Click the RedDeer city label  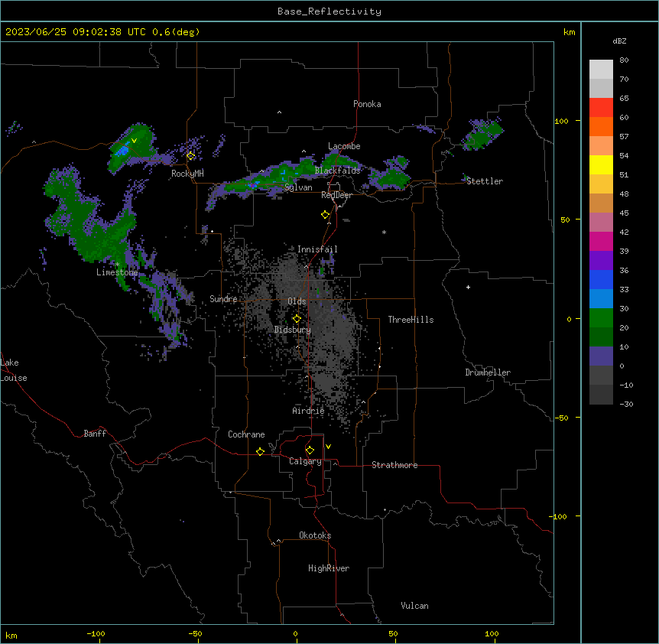click(336, 195)
